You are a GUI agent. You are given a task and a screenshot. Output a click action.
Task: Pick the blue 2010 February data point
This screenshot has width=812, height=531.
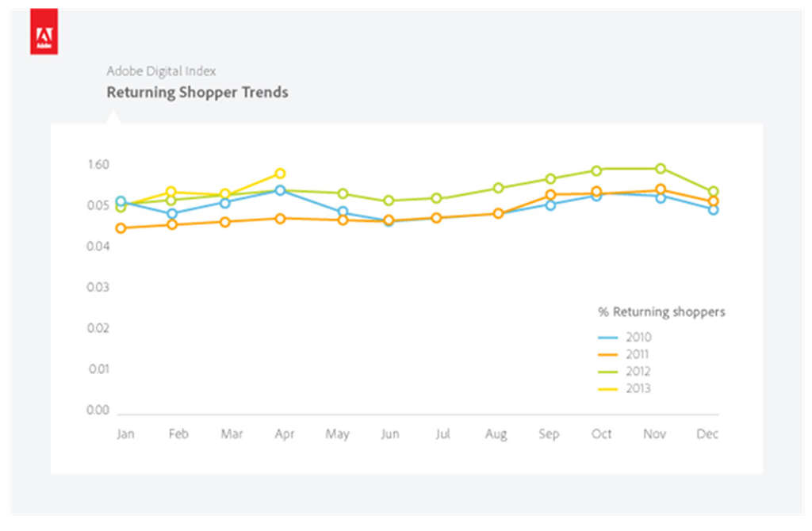pyautogui.click(x=172, y=213)
